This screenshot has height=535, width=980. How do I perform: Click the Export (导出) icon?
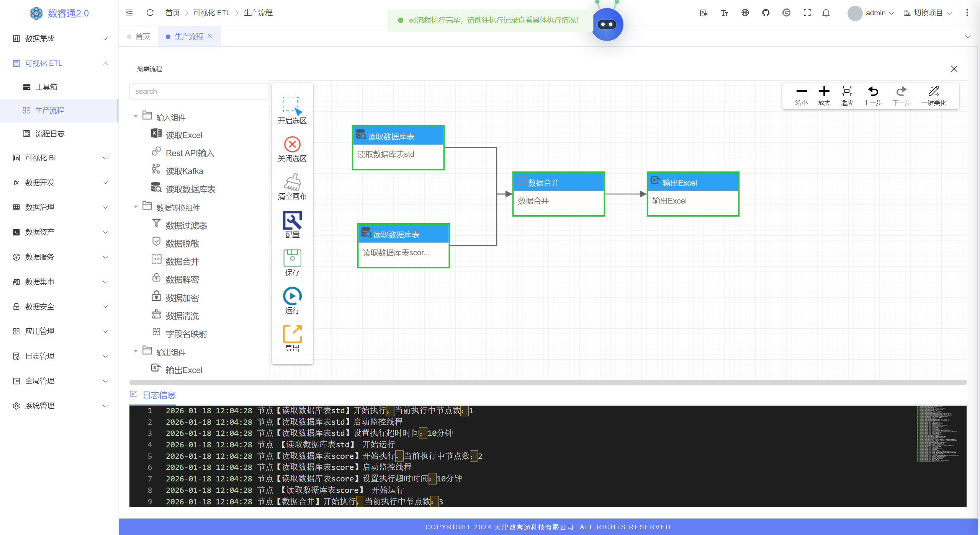[292, 334]
